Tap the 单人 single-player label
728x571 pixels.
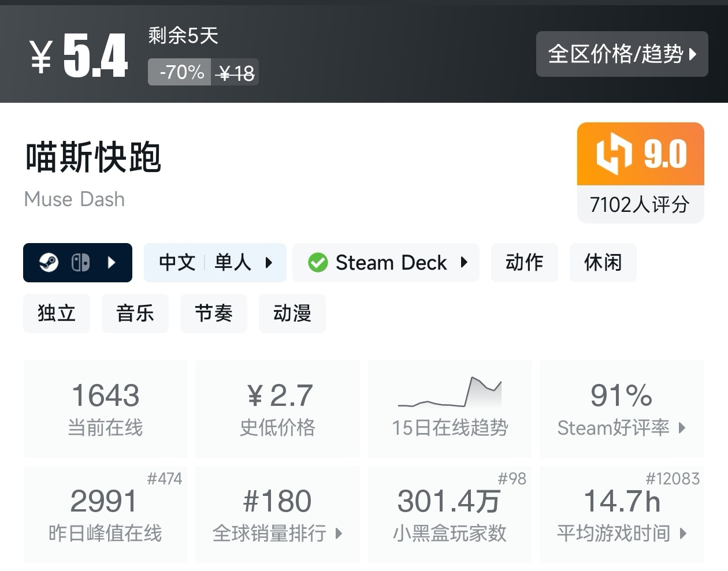[x=233, y=263]
